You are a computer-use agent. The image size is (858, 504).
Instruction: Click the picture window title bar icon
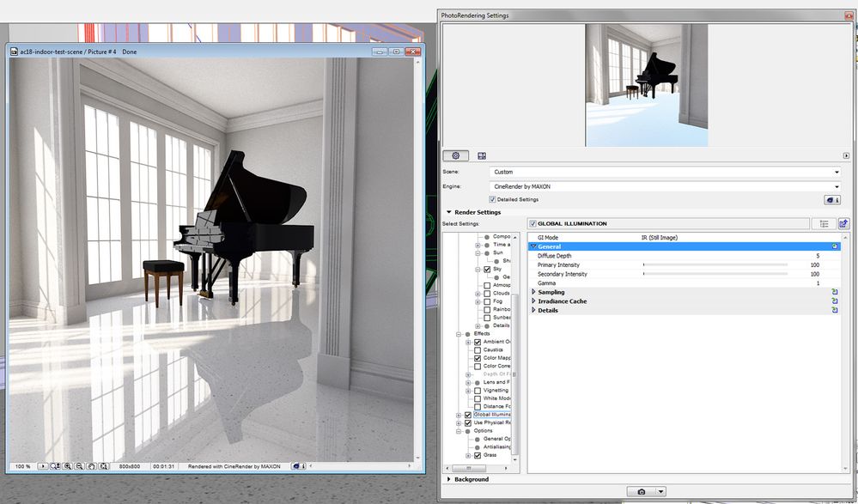[15, 52]
